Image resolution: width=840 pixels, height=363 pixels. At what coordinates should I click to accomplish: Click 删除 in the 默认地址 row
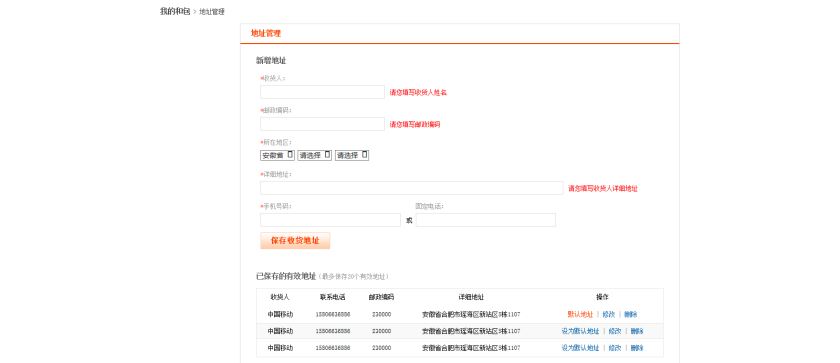click(631, 314)
